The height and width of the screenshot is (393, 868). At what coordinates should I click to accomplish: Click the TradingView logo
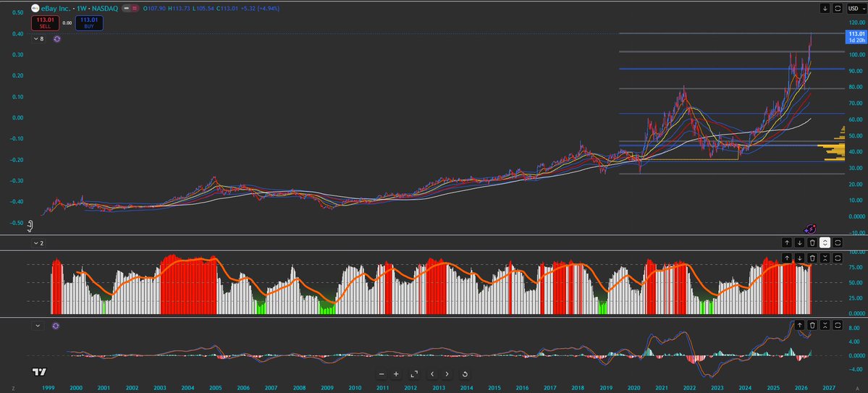39,372
